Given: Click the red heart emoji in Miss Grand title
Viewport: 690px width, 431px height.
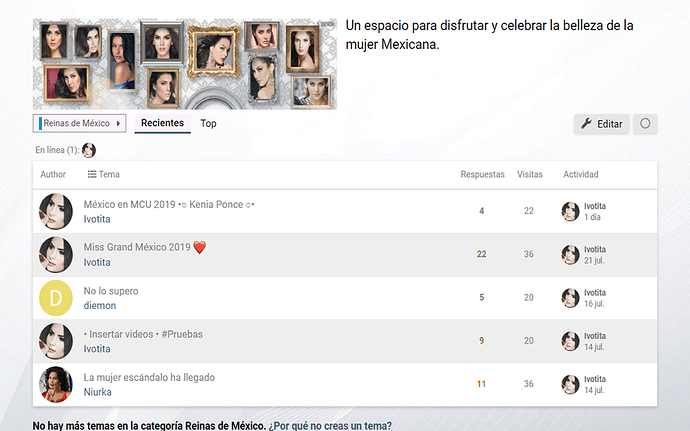Looking at the screenshot, I should tap(199, 247).
